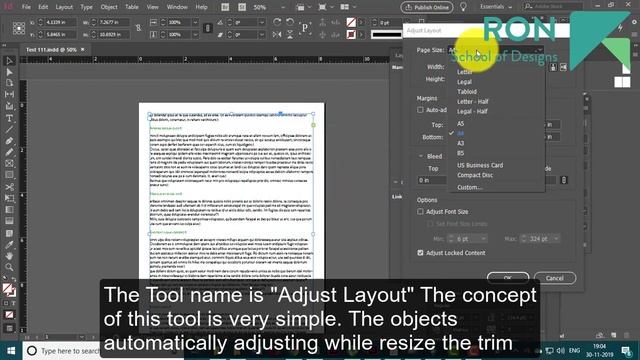
Task: Choose the Pen tool
Action: click(9, 141)
